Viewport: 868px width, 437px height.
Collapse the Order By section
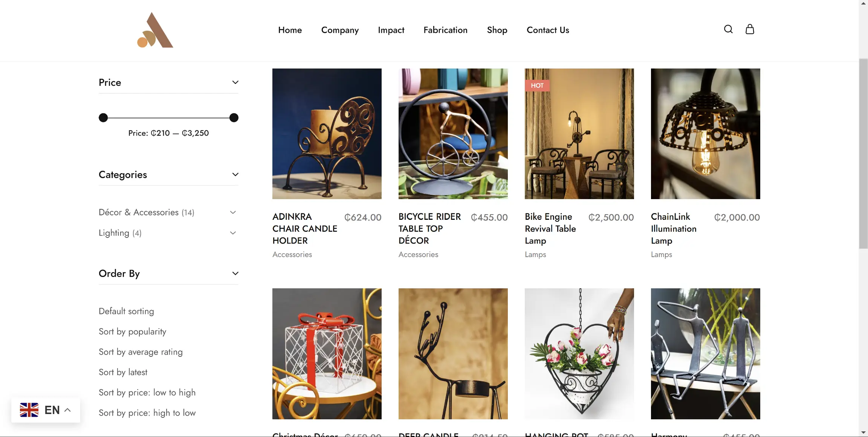(x=235, y=274)
